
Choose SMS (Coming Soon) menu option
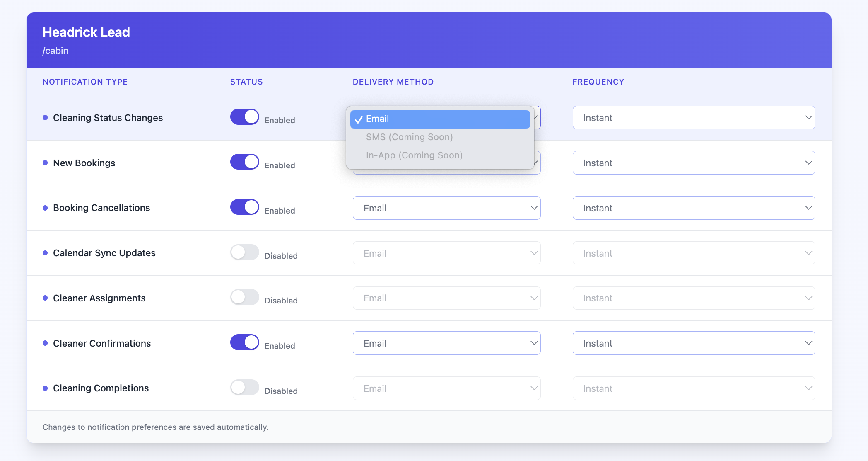pos(409,137)
